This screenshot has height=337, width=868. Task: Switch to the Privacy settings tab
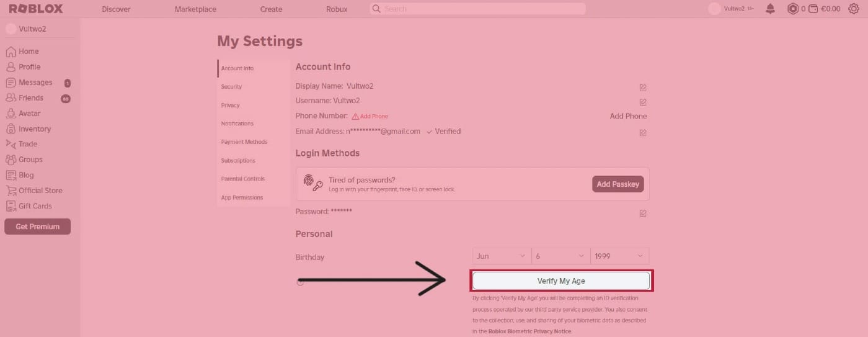pos(254,106)
